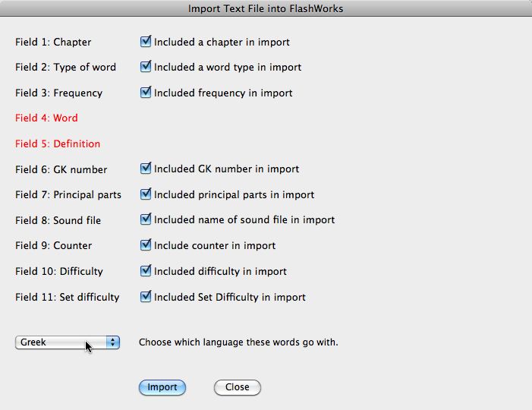Click the Field 4: Word label
Viewport: 532px width, 410px height.
point(46,118)
